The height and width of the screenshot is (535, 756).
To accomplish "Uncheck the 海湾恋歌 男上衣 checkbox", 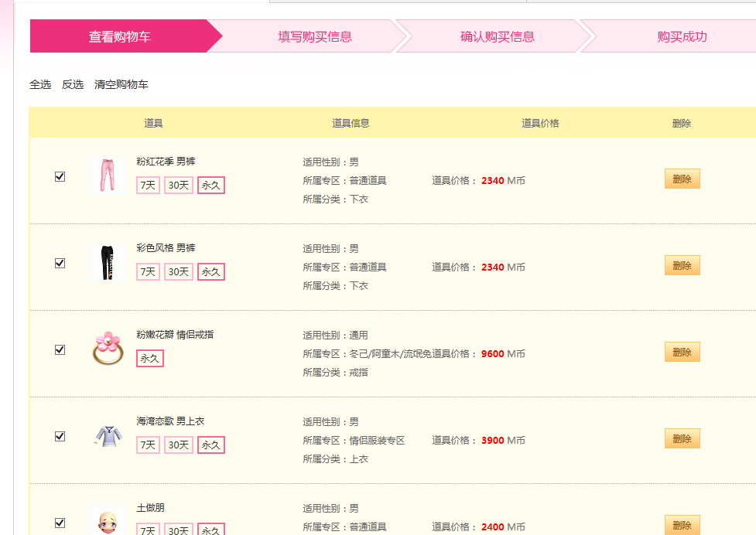I will (60, 437).
